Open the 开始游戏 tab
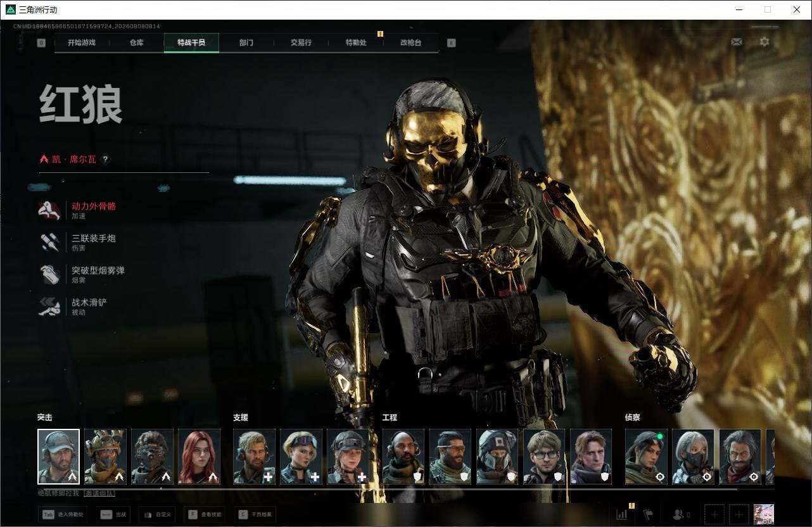The height and width of the screenshot is (527, 812). [82, 42]
